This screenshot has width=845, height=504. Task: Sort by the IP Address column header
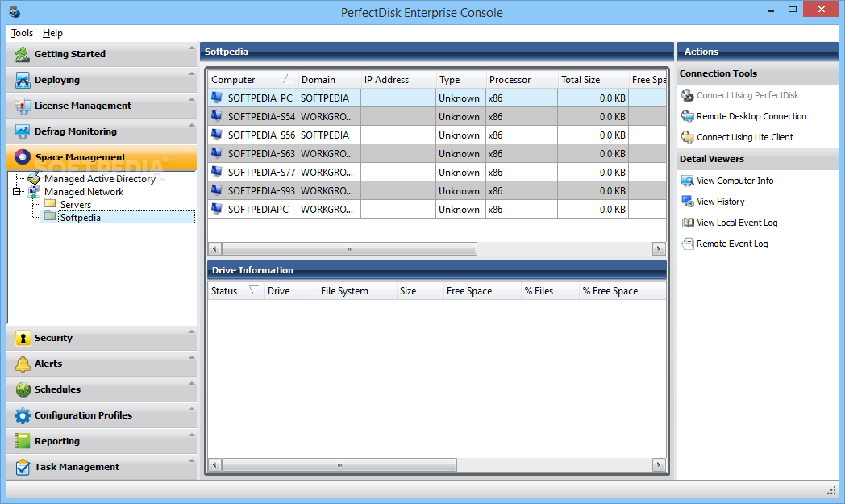(x=398, y=80)
